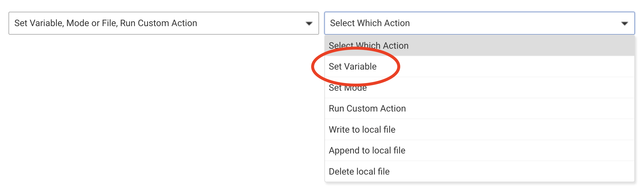Choose Write to local file option

pos(479,129)
